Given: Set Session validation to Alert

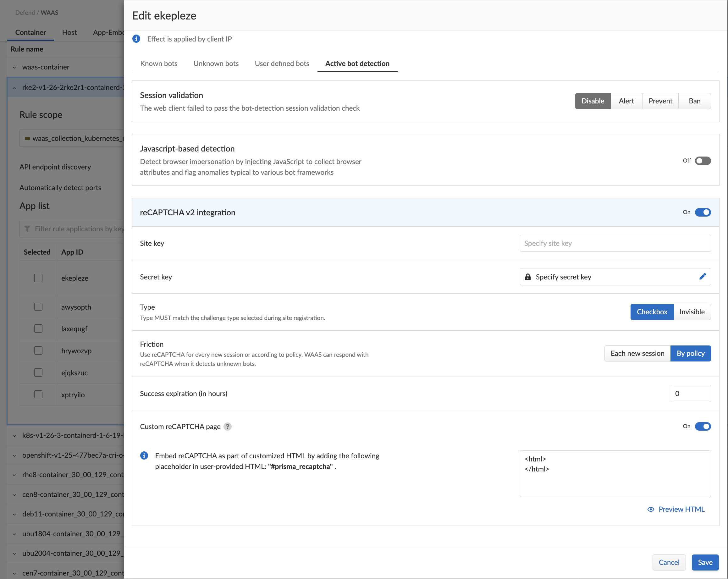Looking at the screenshot, I should click(626, 101).
